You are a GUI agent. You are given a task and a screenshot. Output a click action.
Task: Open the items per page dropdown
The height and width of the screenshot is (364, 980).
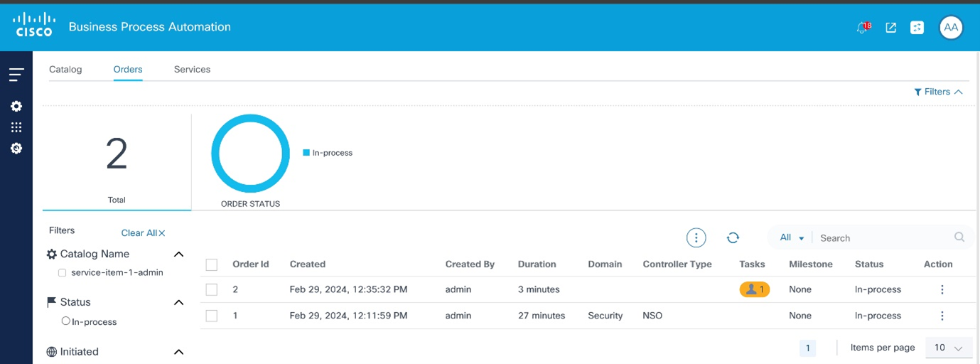[949, 348]
